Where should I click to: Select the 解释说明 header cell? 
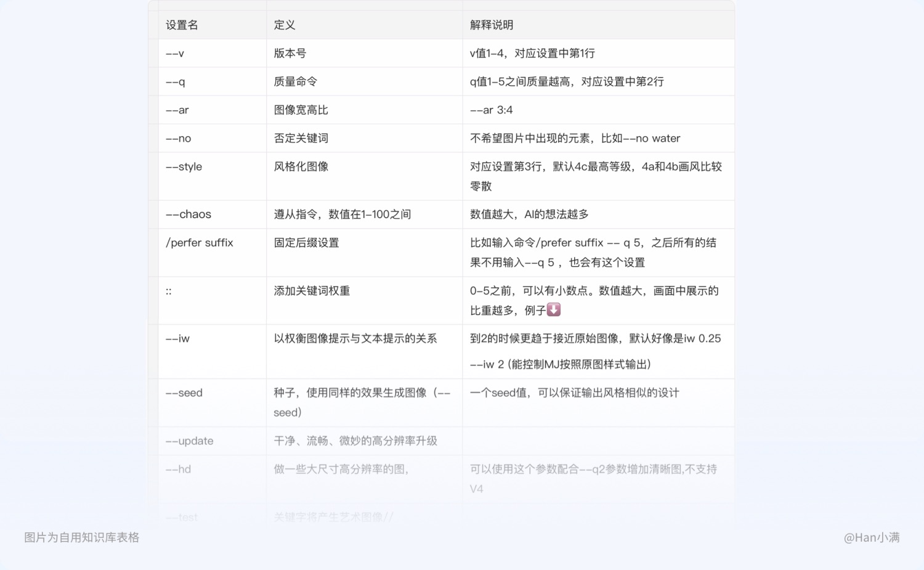[599, 25]
